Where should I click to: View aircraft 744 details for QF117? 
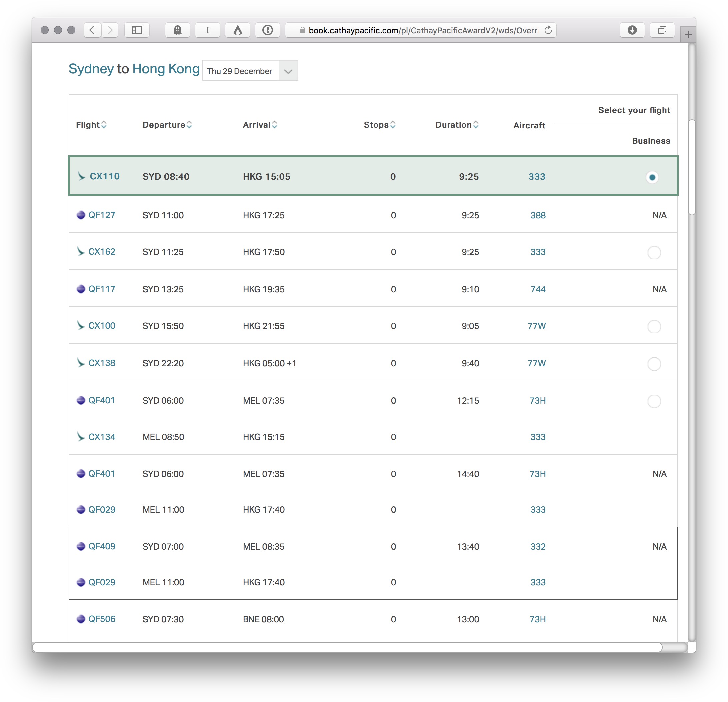[538, 289]
